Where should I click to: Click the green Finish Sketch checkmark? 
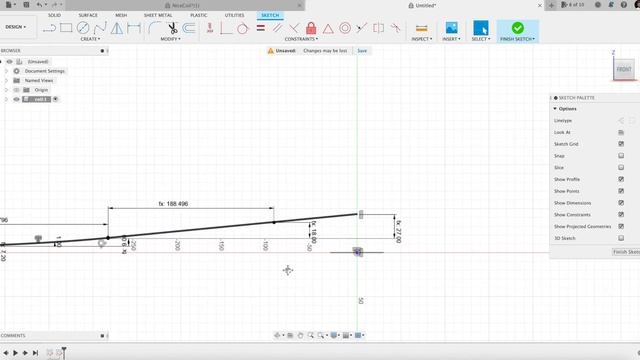[518, 28]
